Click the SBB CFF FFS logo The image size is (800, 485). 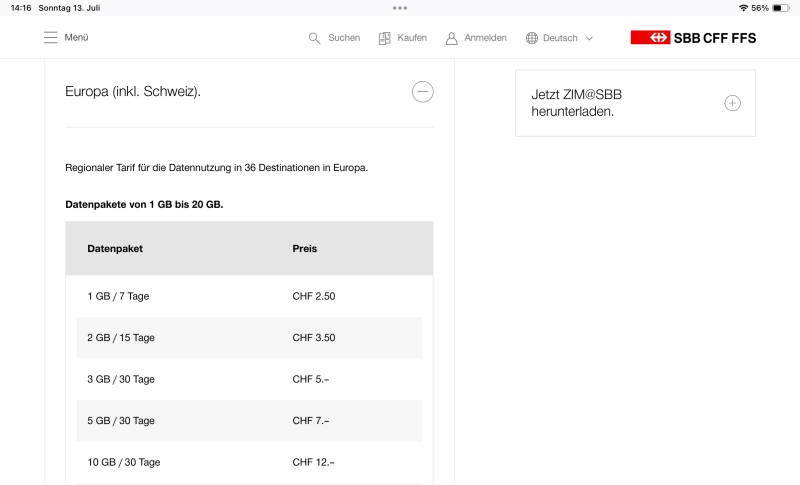coord(693,38)
